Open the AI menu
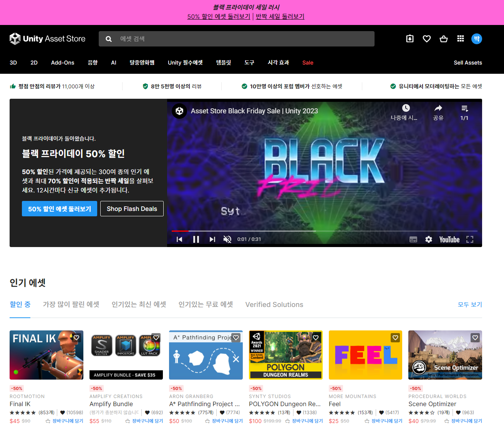 tap(114, 63)
